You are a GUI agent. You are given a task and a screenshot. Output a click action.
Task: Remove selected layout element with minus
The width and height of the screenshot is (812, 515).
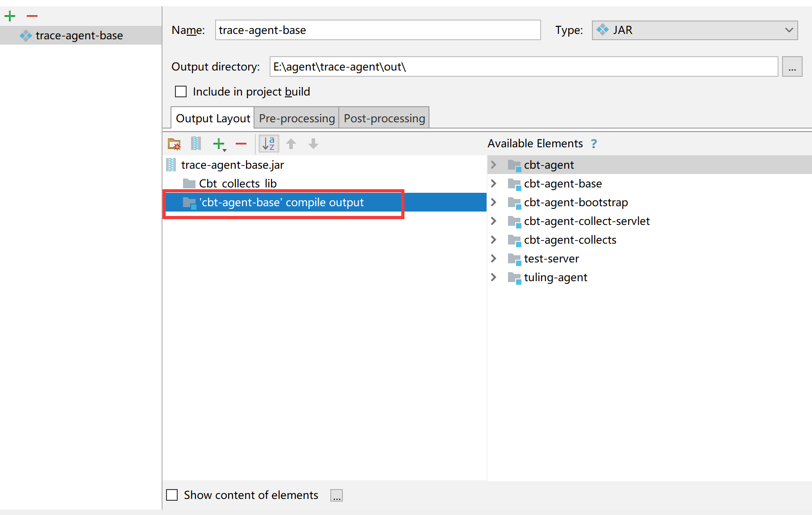pyautogui.click(x=241, y=144)
